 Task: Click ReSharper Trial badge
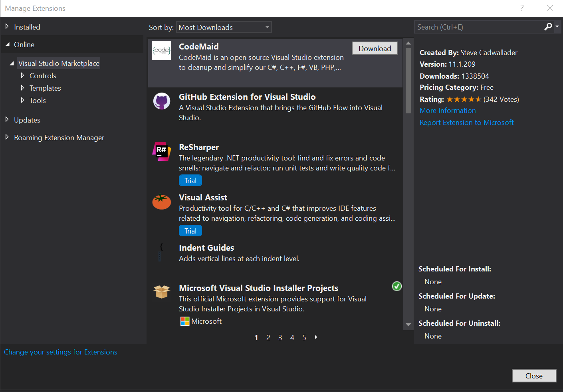click(190, 180)
